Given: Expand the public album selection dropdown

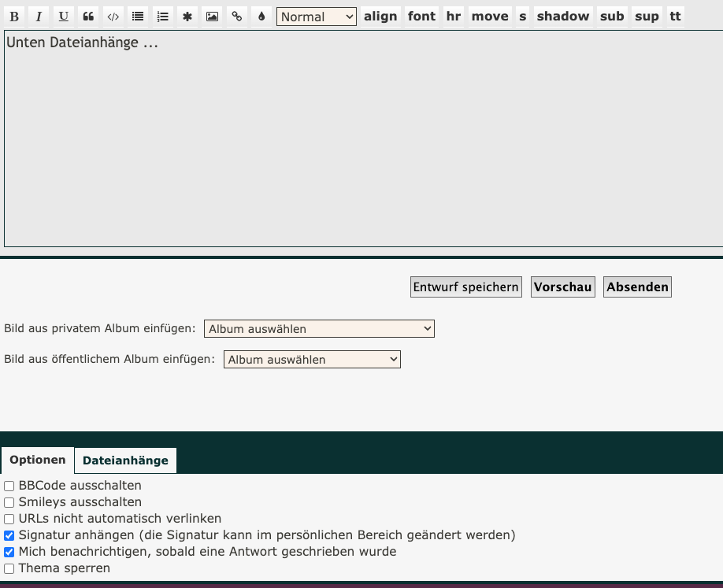Looking at the screenshot, I should pos(312,360).
